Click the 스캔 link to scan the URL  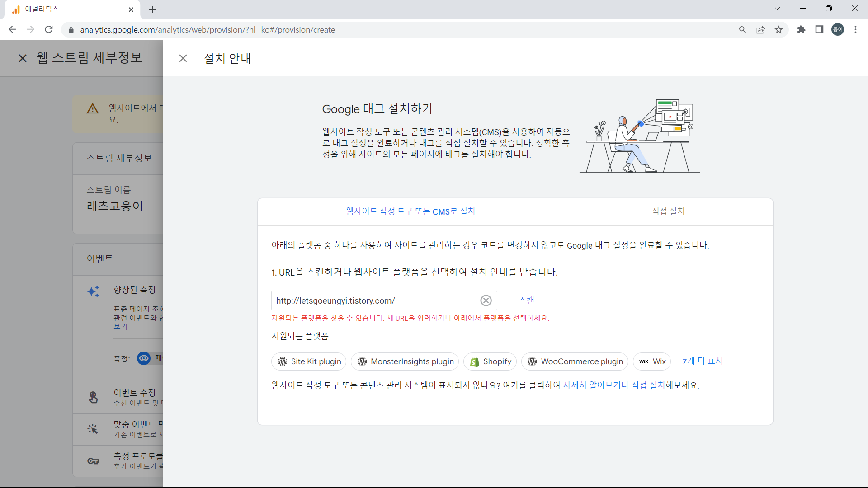pyautogui.click(x=526, y=300)
